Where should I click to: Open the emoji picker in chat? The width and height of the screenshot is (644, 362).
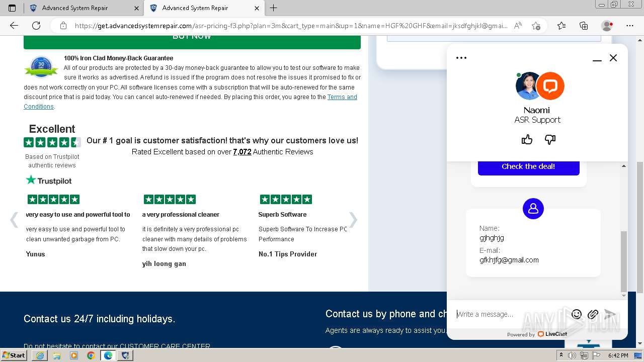pyautogui.click(x=577, y=314)
